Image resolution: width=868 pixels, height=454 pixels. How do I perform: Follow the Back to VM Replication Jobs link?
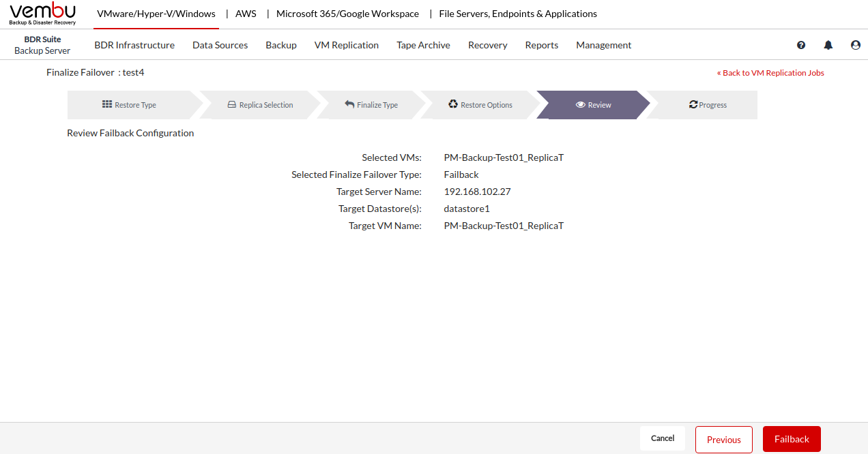tap(770, 73)
